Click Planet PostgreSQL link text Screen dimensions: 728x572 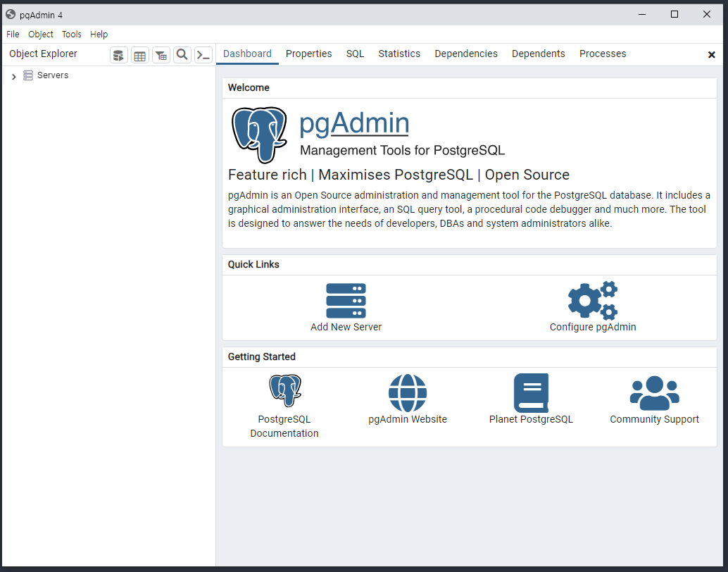point(531,419)
